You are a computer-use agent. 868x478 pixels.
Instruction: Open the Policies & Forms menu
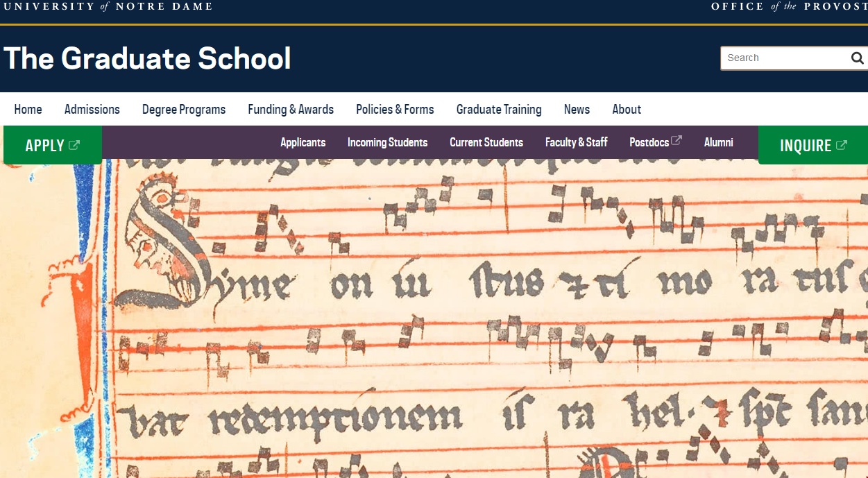click(x=395, y=110)
